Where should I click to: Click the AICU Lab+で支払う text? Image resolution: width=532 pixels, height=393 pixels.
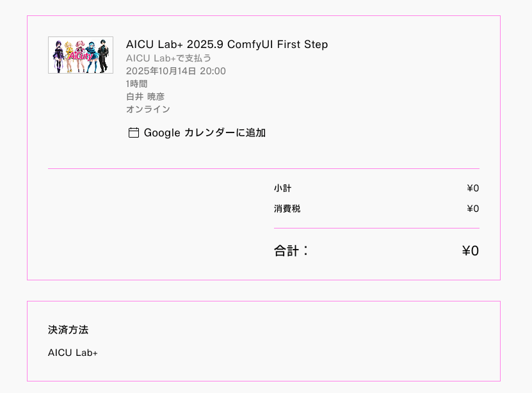(x=168, y=58)
